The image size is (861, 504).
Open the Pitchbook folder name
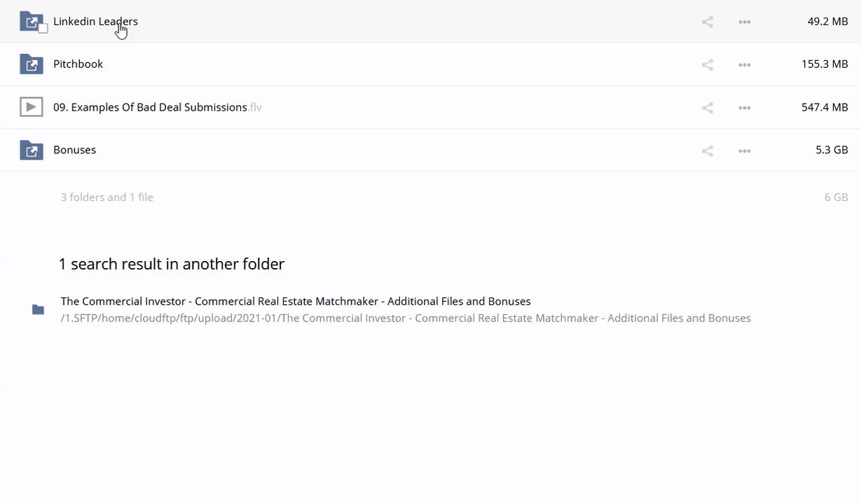[78, 64]
